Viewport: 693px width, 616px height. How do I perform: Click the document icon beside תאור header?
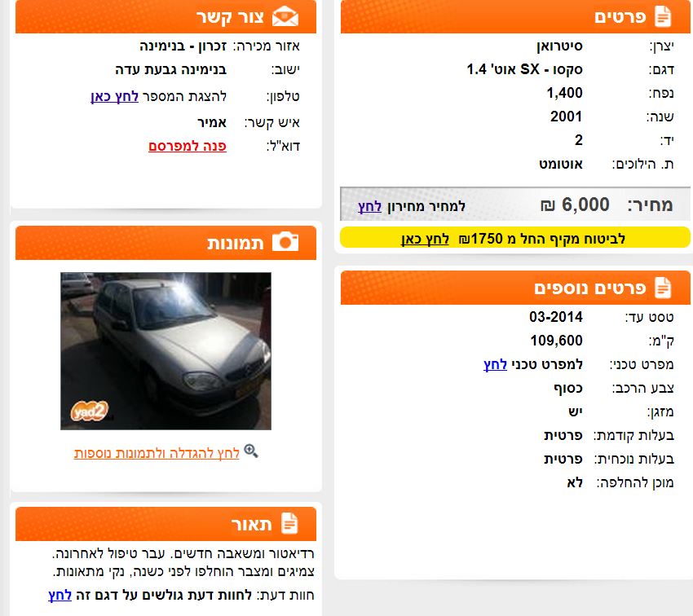tap(289, 523)
